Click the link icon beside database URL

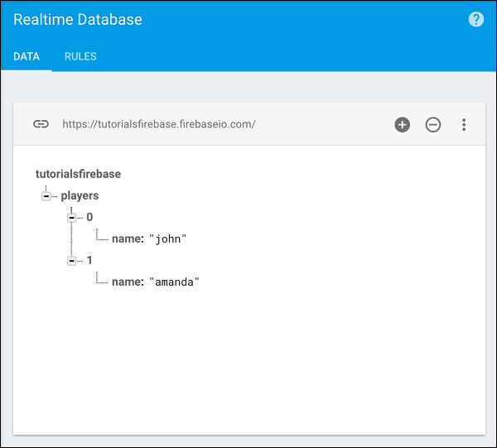coord(41,124)
